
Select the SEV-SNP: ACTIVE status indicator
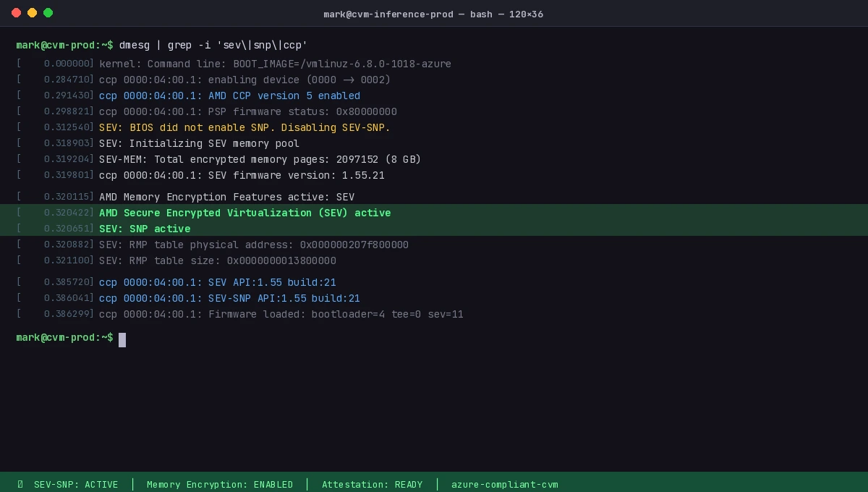click(x=76, y=485)
